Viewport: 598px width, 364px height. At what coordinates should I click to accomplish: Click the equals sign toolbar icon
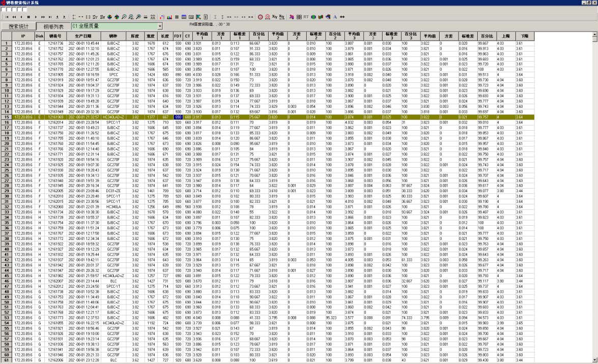pyautogui.click(x=145, y=17)
